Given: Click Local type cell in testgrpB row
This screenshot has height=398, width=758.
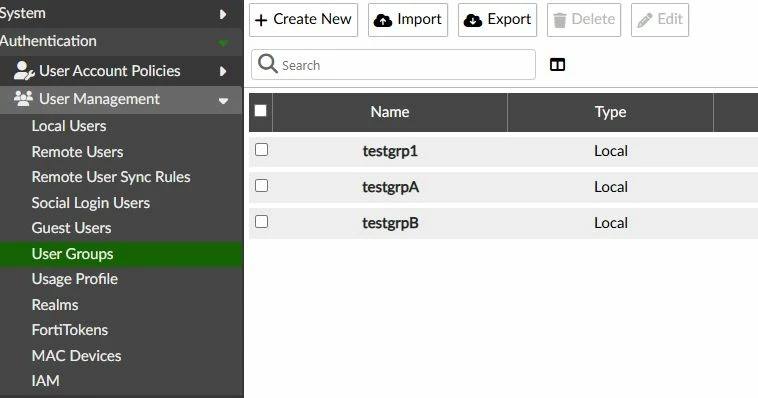Looking at the screenshot, I should tap(611, 223).
